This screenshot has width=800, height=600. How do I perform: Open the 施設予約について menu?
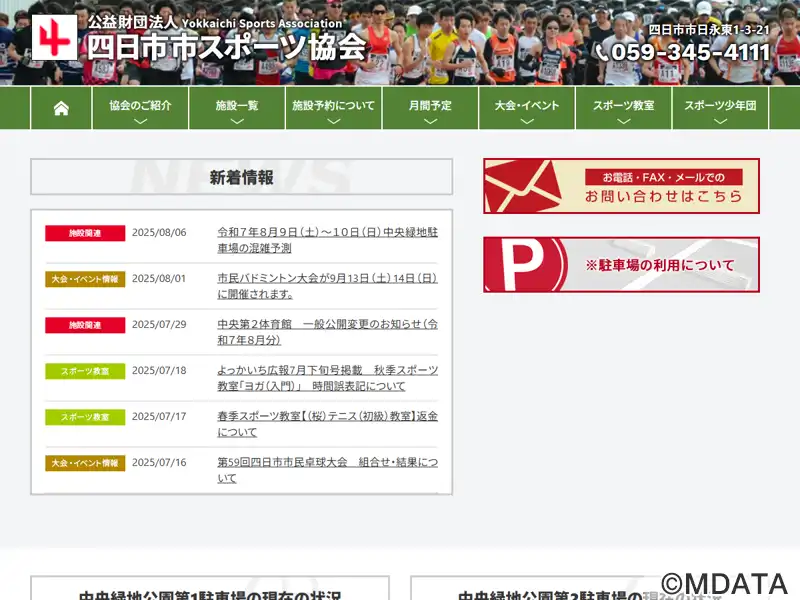click(x=334, y=108)
